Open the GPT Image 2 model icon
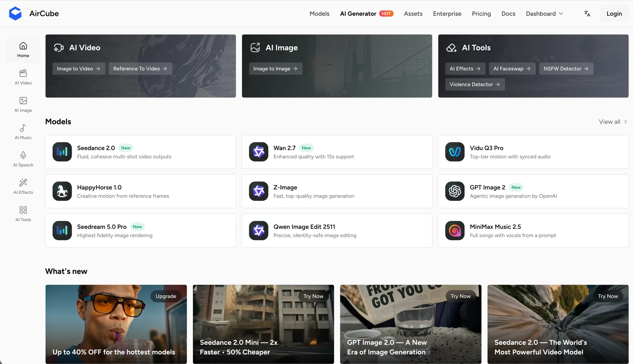This screenshot has width=633, height=364. 455,191
